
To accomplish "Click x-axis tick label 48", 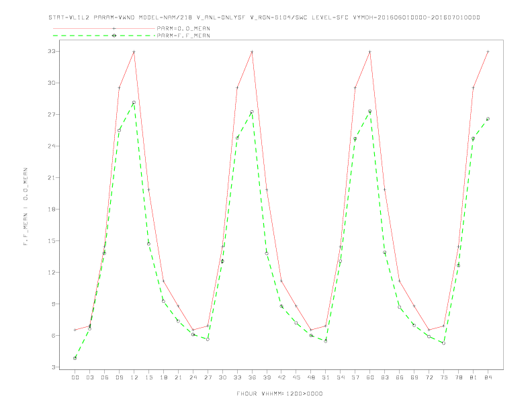I will (x=311, y=377).
